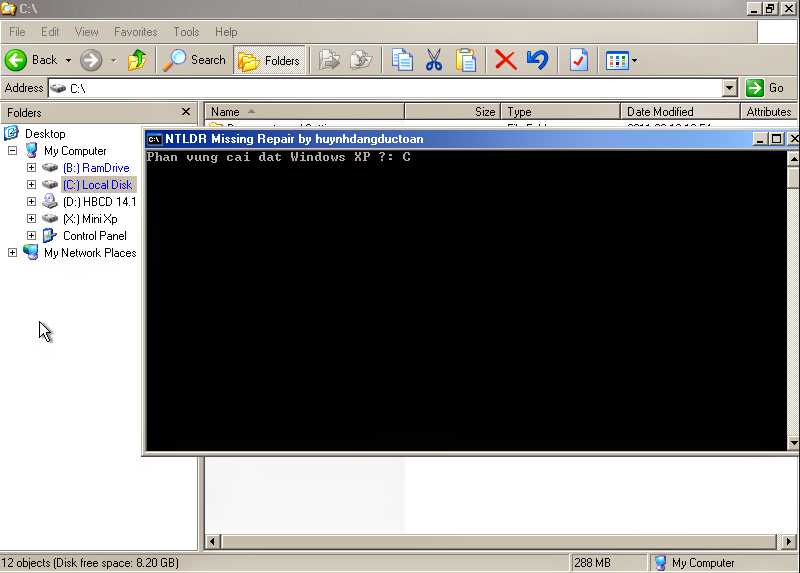Click the Copy To toolbar icon
The height and width of the screenshot is (573, 800).
pos(361,60)
